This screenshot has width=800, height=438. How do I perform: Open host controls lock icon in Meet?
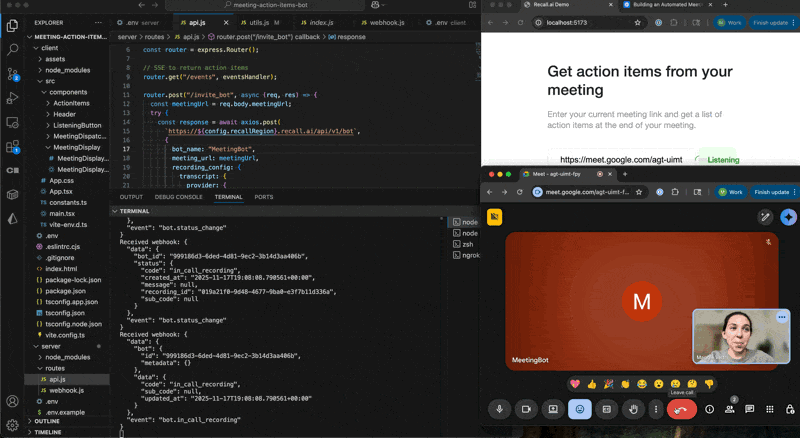pyautogui.click(x=790, y=409)
